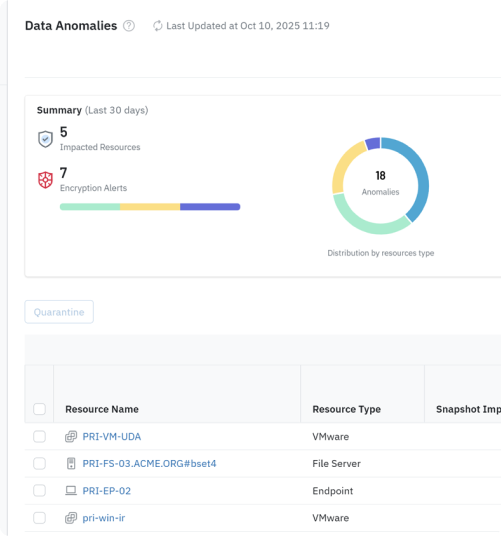
Task: Click the yellow arc of the anomalies donut
Action: point(343,165)
